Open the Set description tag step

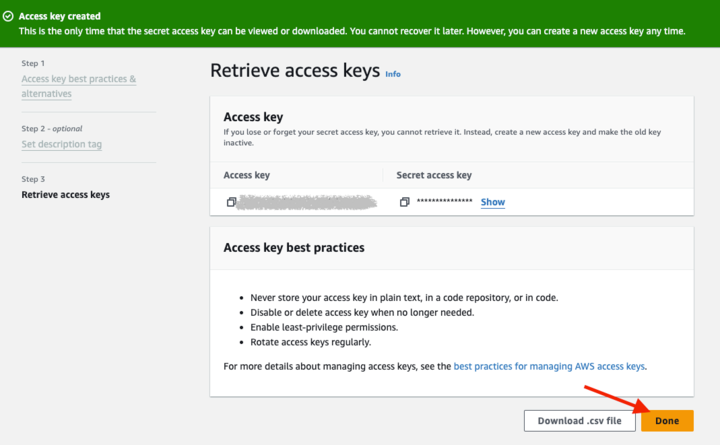pyautogui.click(x=62, y=144)
